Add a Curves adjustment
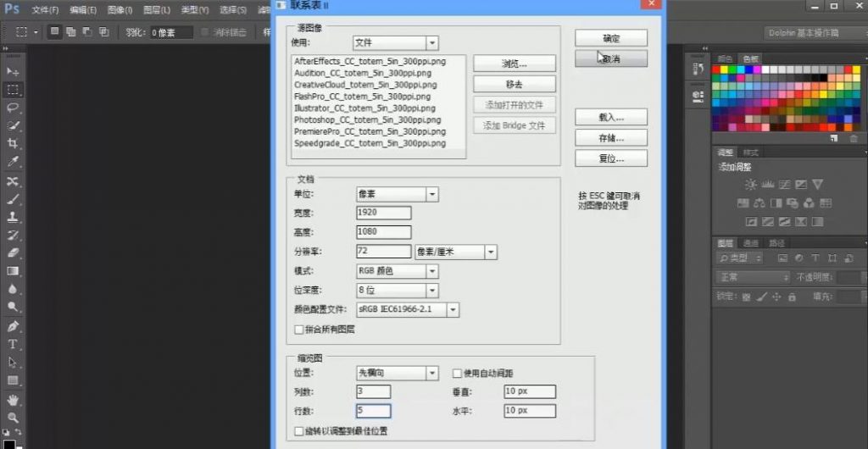 pyautogui.click(x=784, y=185)
